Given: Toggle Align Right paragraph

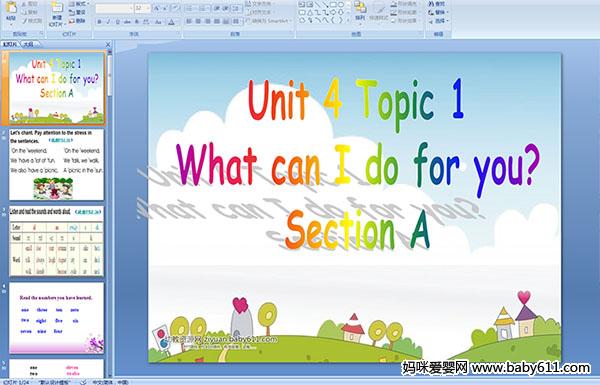Looking at the screenshot, I should [207, 21].
